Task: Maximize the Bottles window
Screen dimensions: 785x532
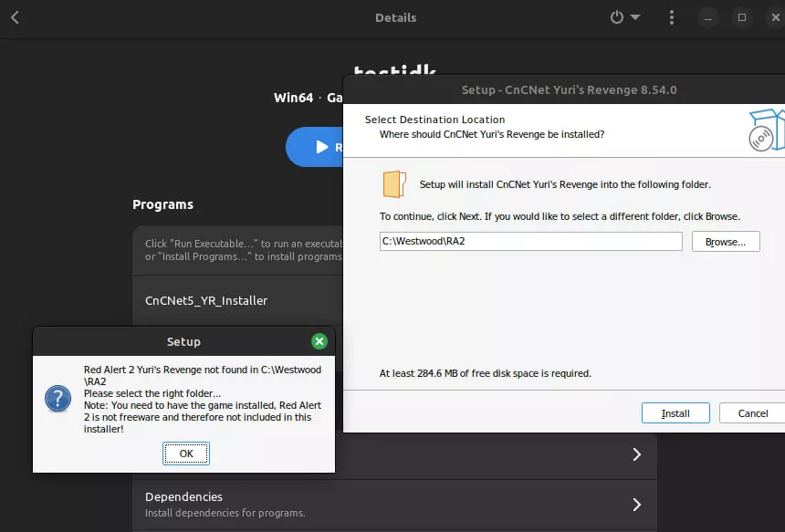Action: [x=742, y=17]
